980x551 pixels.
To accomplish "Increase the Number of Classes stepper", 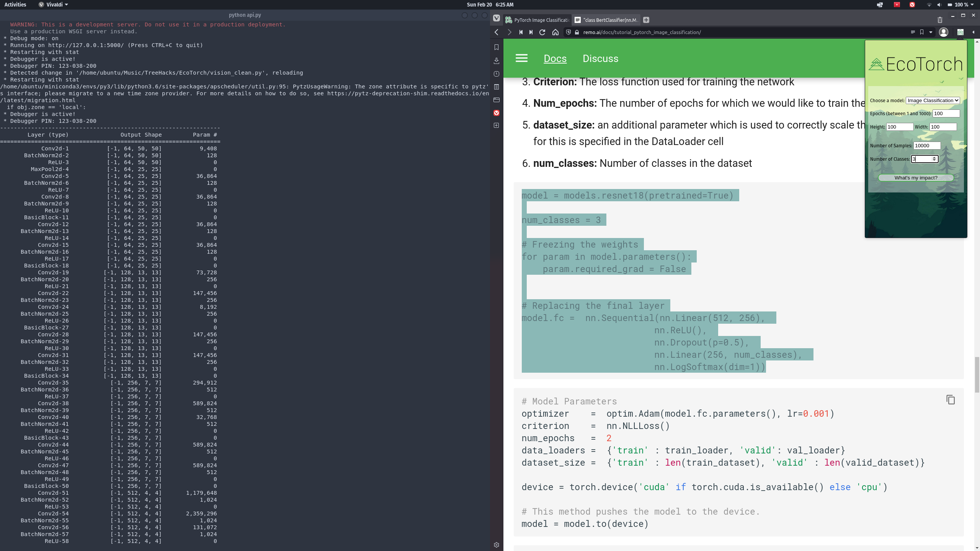I will (x=934, y=157).
